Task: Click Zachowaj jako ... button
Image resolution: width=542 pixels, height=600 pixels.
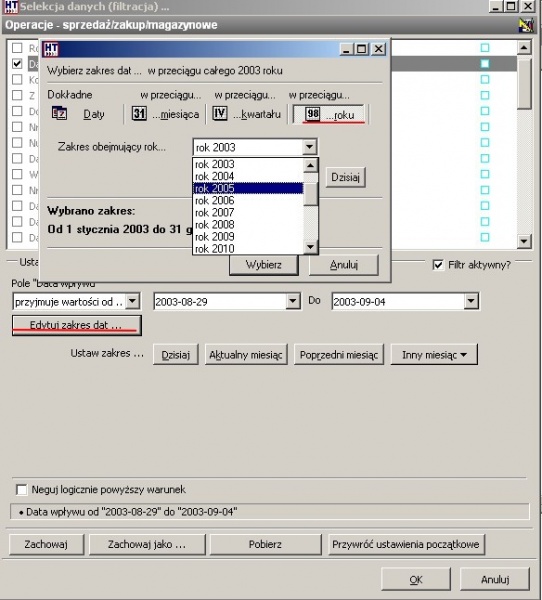Action: tap(147, 545)
